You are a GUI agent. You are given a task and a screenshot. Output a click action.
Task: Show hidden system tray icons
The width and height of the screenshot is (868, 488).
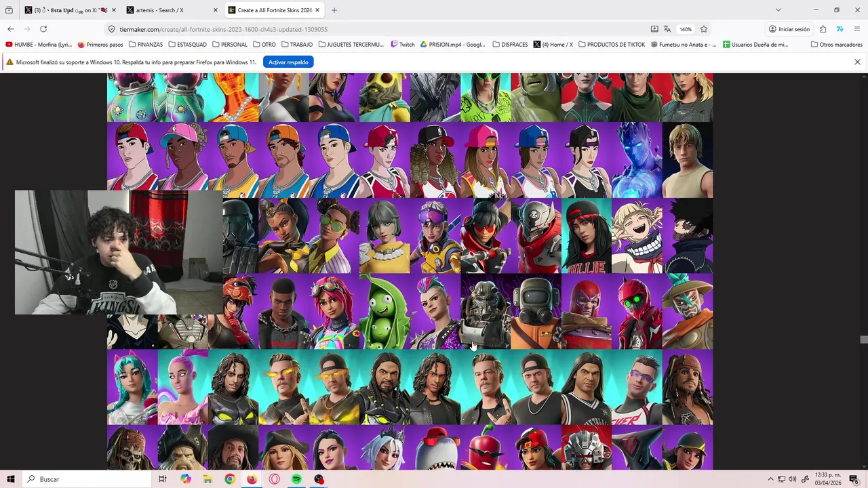[x=770, y=479]
